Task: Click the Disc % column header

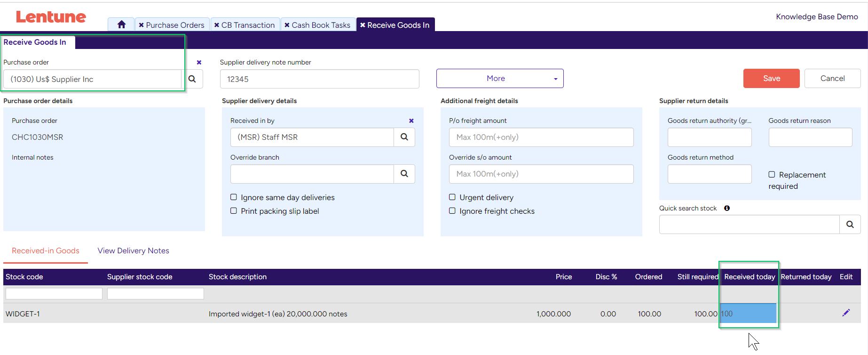Action: click(x=606, y=277)
